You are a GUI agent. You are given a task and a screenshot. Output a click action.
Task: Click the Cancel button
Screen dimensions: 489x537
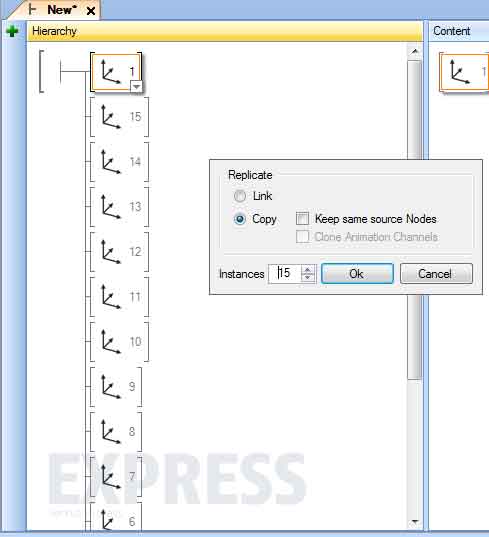436,274
